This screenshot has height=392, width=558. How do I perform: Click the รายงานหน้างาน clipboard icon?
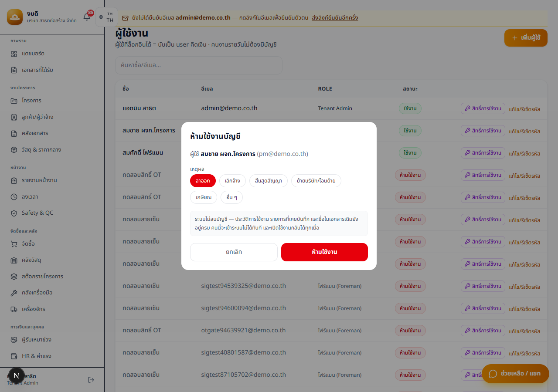pos(14,180)
